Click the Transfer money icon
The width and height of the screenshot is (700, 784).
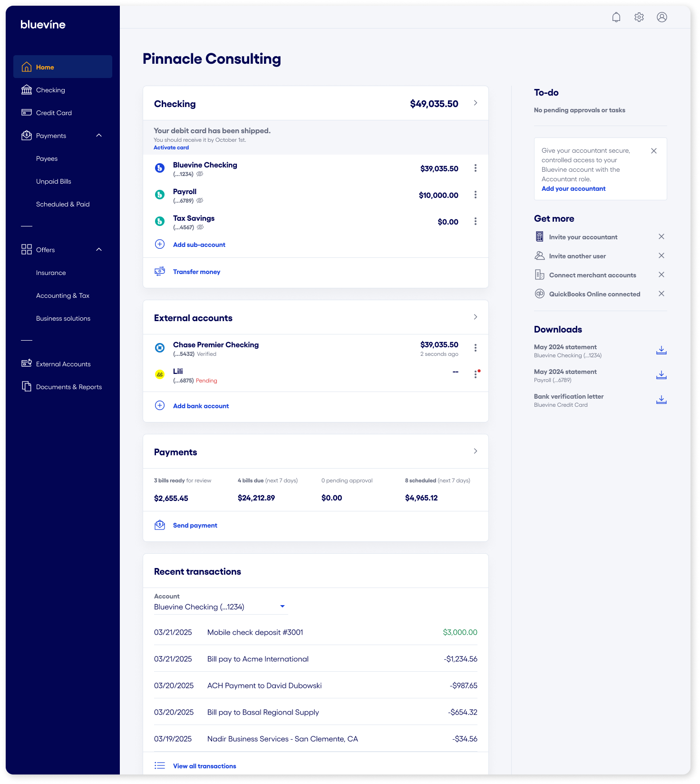coord(160,272)
